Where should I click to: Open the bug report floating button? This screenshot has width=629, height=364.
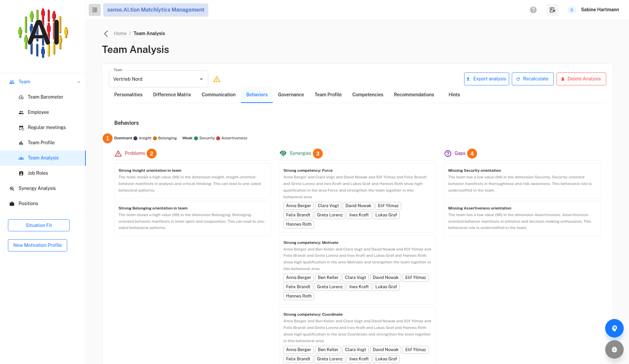(614, 349)
